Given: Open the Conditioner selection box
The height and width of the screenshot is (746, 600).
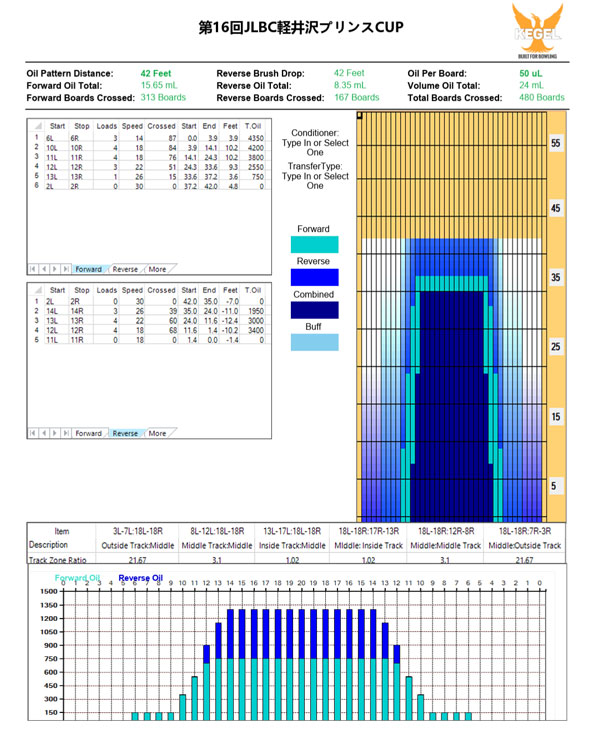Looking at the screenshot, I should 315,147.
